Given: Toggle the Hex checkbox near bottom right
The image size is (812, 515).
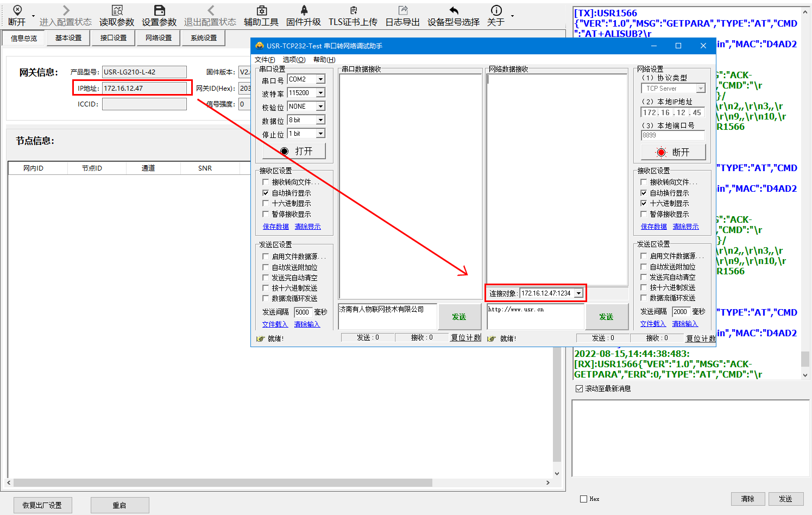Looking at the screenshot, I should pos(584,499).
